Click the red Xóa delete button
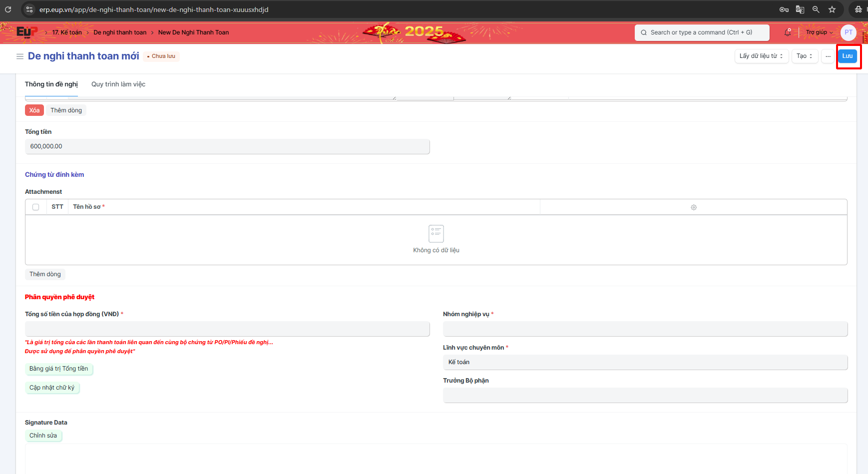Viewport: 868px width, 474px height. (34, 110)
